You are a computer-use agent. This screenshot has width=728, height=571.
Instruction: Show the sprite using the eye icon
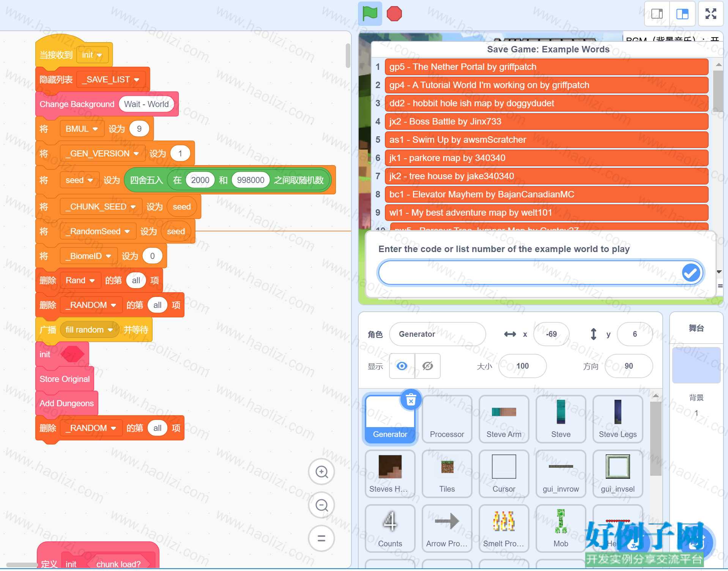tap(402, 366)
